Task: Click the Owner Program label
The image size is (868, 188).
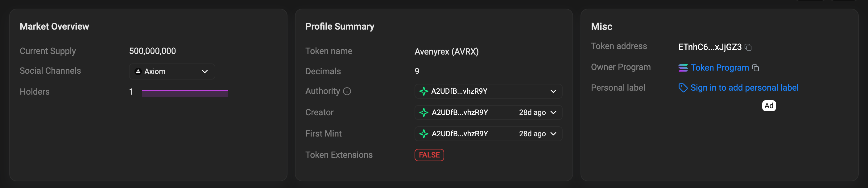Action: (x=621, y=67)
